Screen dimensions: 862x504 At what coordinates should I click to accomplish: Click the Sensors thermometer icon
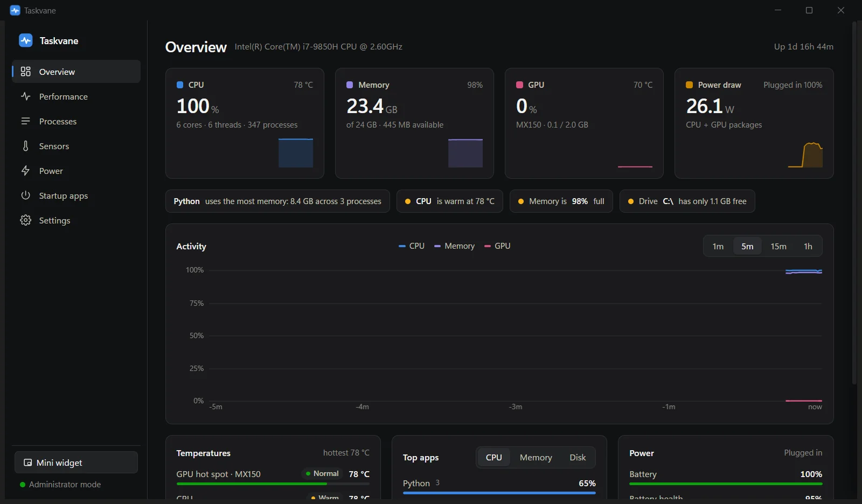click(x=25, y=146)
